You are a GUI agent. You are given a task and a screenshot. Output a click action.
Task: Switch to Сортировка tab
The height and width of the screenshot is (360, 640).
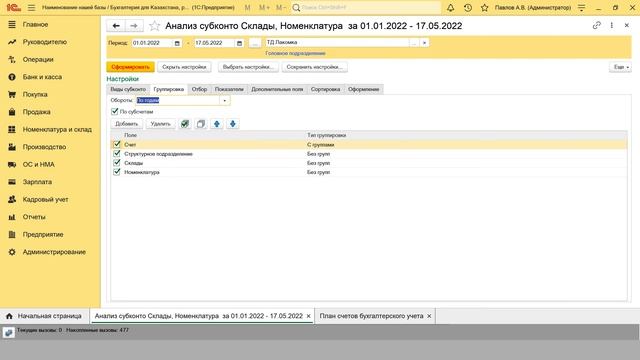click(x=325, y=89)
